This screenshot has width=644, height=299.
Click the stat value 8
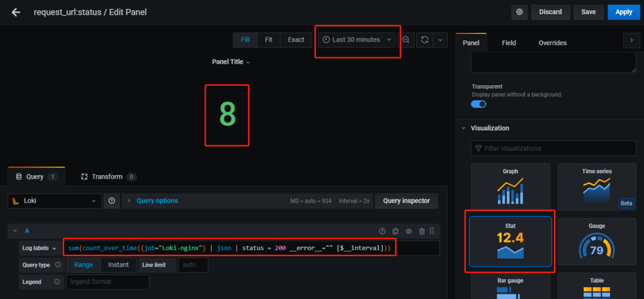click(x=227, y=115)
